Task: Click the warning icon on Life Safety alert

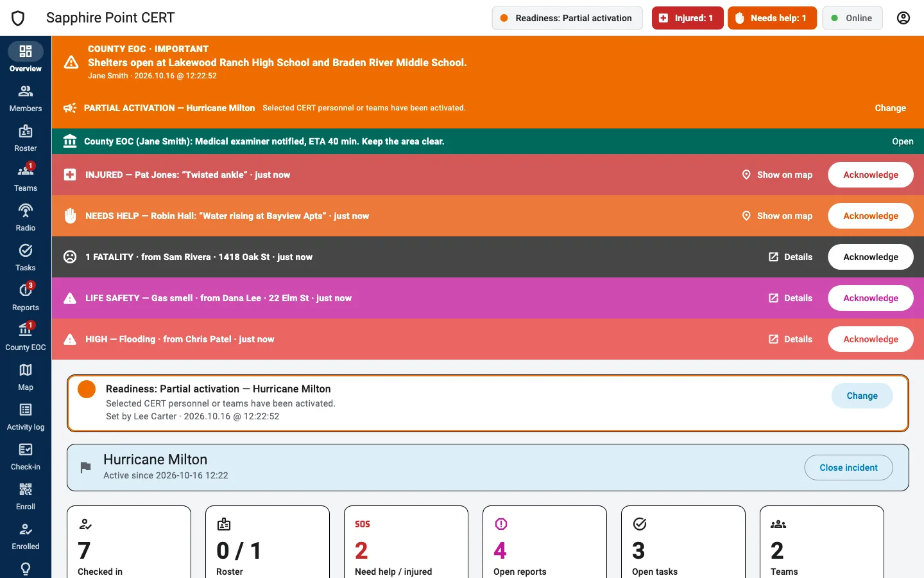Action: coord(70,298)
